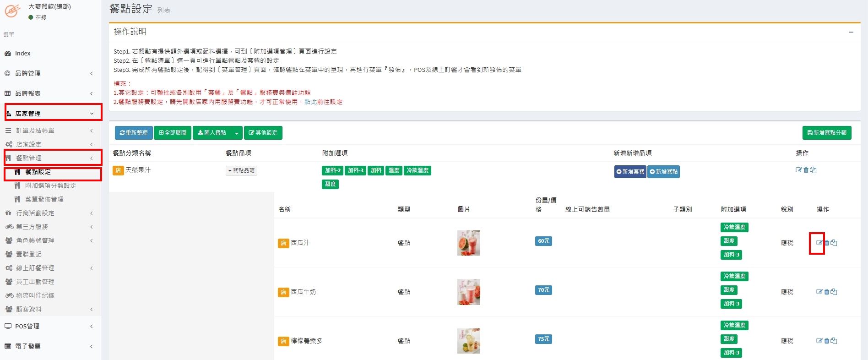
Task: Click the trash icon for 天然果汁 category
Action: (806, 170)
